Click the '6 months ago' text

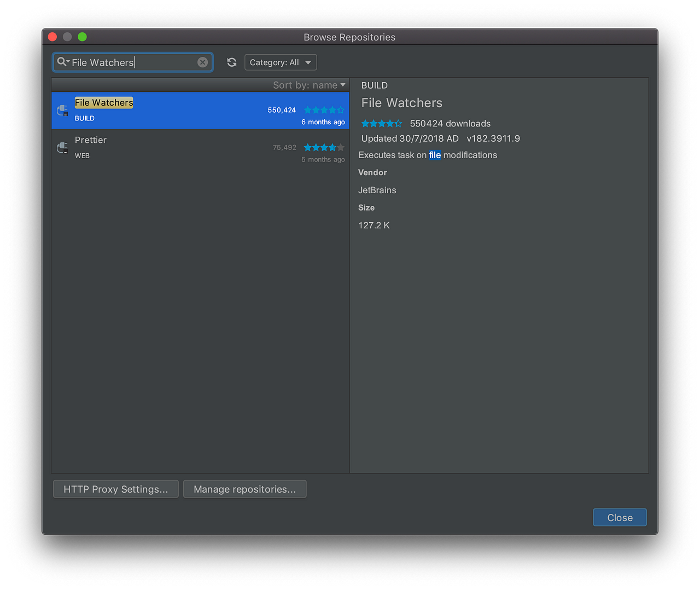click(x=323, y=122)
